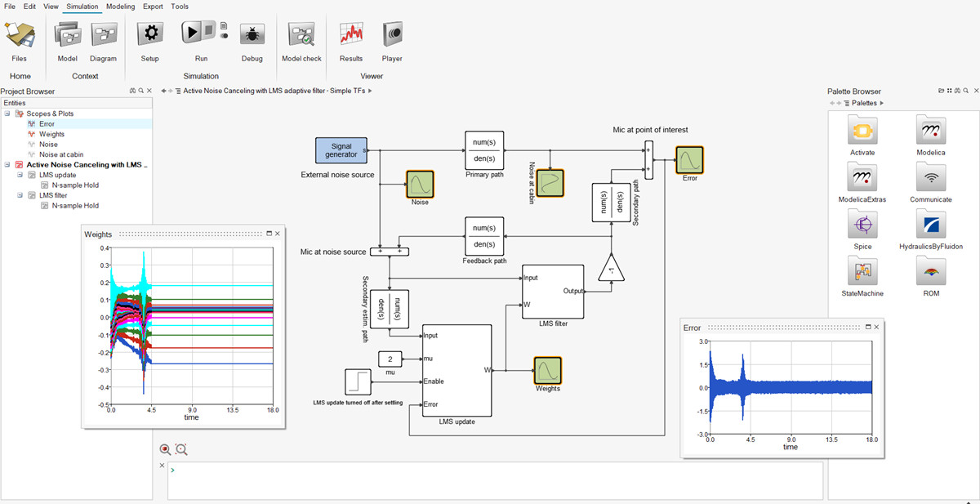Viewport: 980px width, 504px height.
Task: Collapse the LMS update tree node
Action: (x=20, y=175)
